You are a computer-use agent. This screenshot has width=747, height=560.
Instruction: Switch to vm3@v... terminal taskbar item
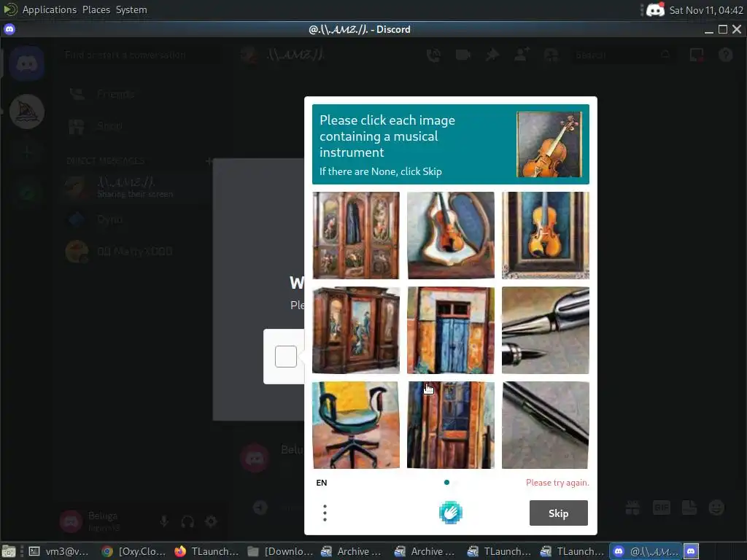[58, 551]
